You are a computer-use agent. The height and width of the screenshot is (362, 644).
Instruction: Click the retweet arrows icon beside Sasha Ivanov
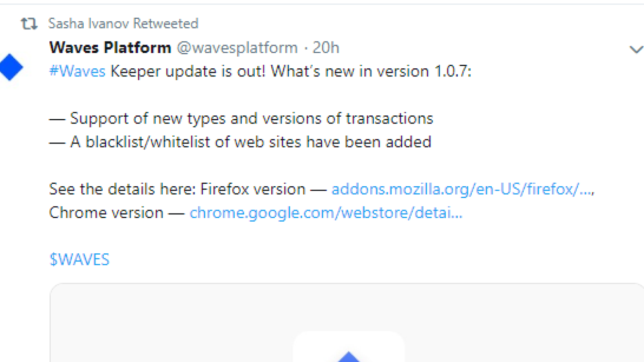pyautogui.click(x=29, y=24)
